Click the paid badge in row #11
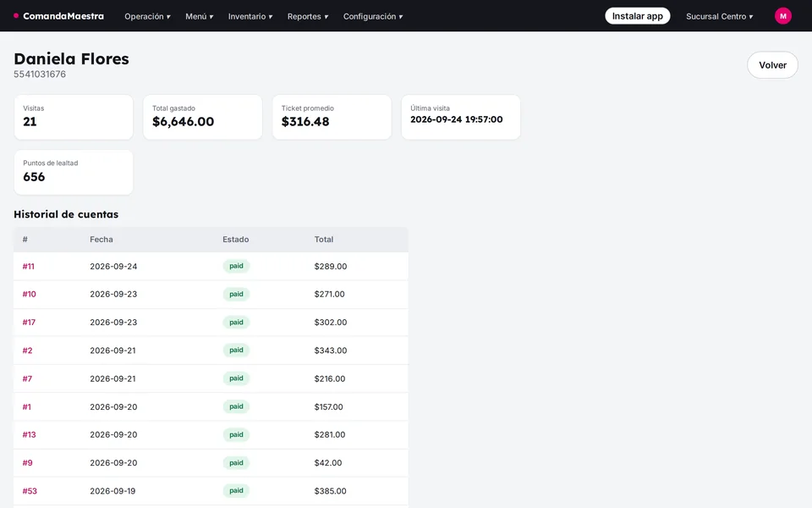This screenshot has height=508, width=812. [236, 266]
